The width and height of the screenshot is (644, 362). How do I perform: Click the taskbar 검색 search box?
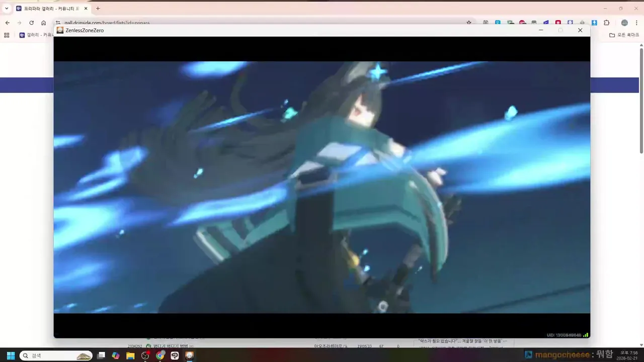[x=56, y=355]
